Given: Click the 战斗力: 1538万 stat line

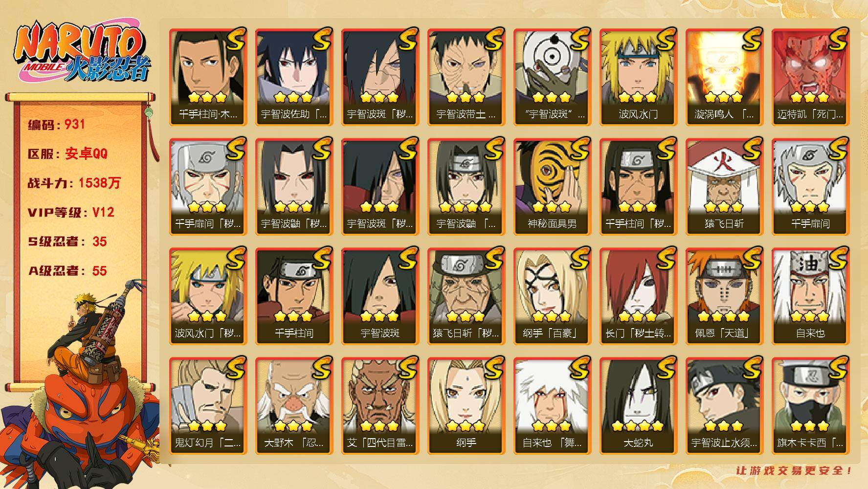Looking at the screenshot, I should tap(74, 183).
